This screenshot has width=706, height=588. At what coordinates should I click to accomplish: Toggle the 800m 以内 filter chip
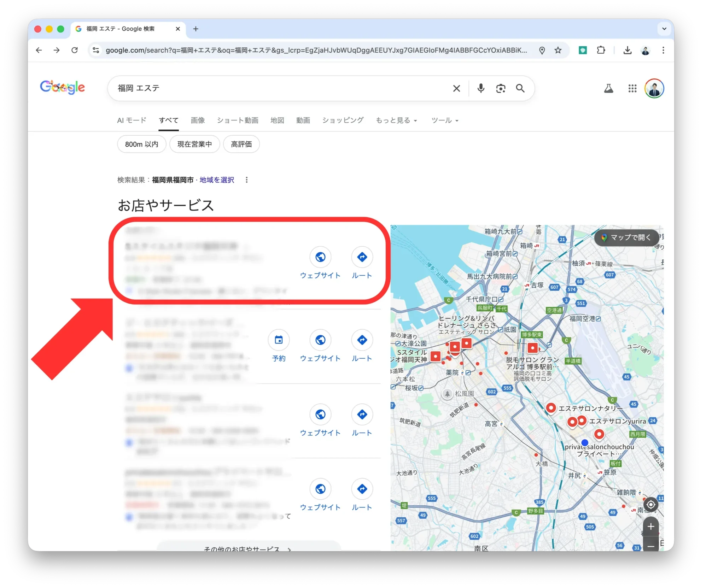tap(141, 144)
